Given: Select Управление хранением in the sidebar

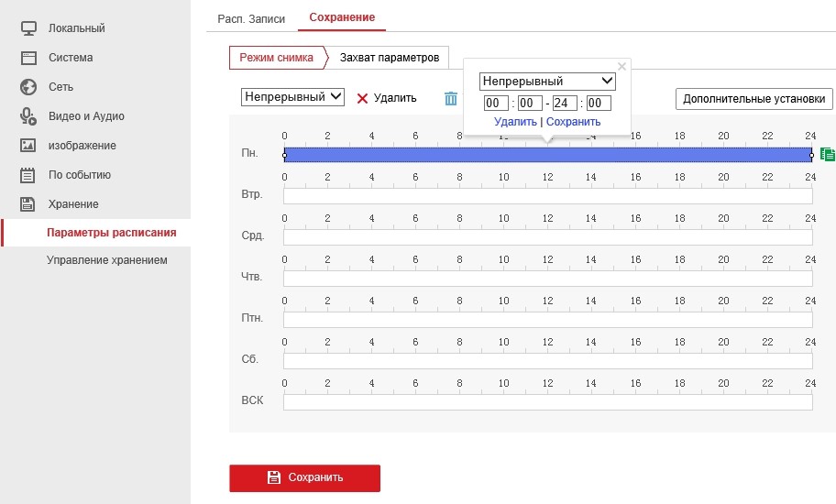Looking at the screenshot, I should (107, 260).
